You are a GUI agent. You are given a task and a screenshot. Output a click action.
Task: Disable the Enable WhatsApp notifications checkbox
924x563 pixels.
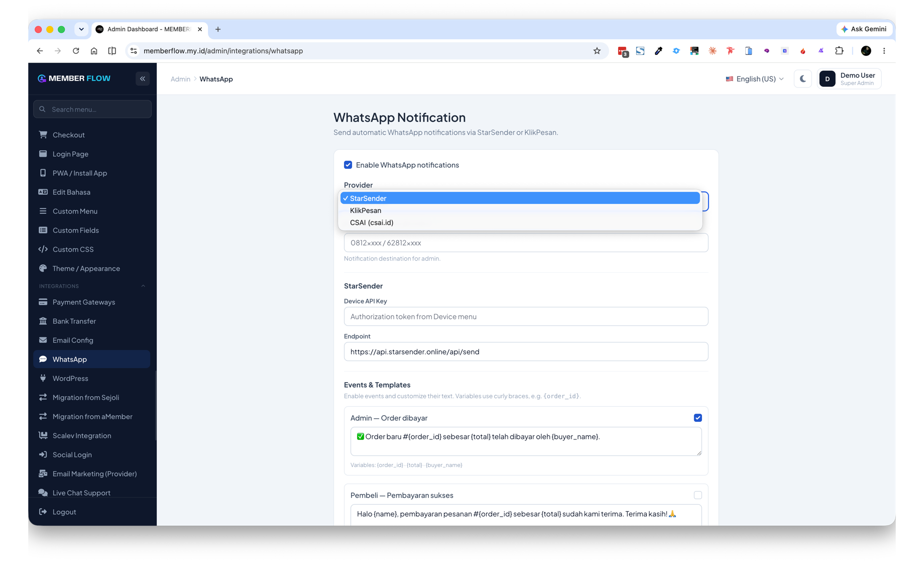(x=348, y=165)
